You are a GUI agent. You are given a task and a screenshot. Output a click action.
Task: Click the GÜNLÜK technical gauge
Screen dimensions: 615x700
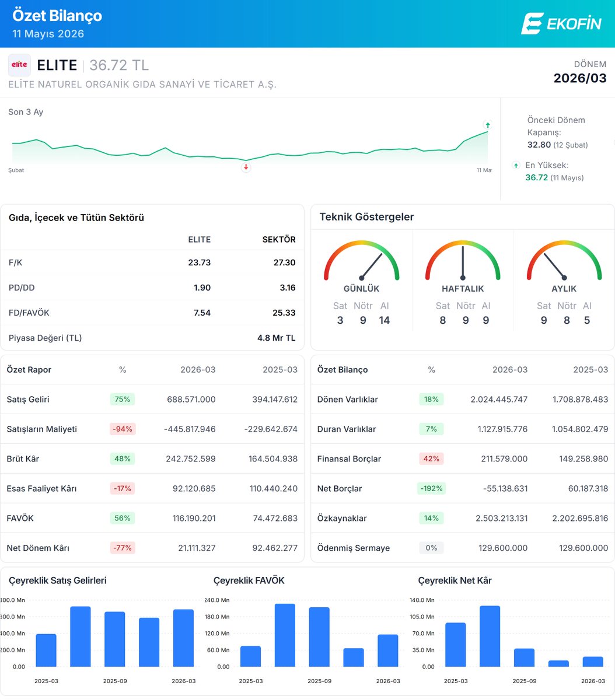click(x=362, y=260)
